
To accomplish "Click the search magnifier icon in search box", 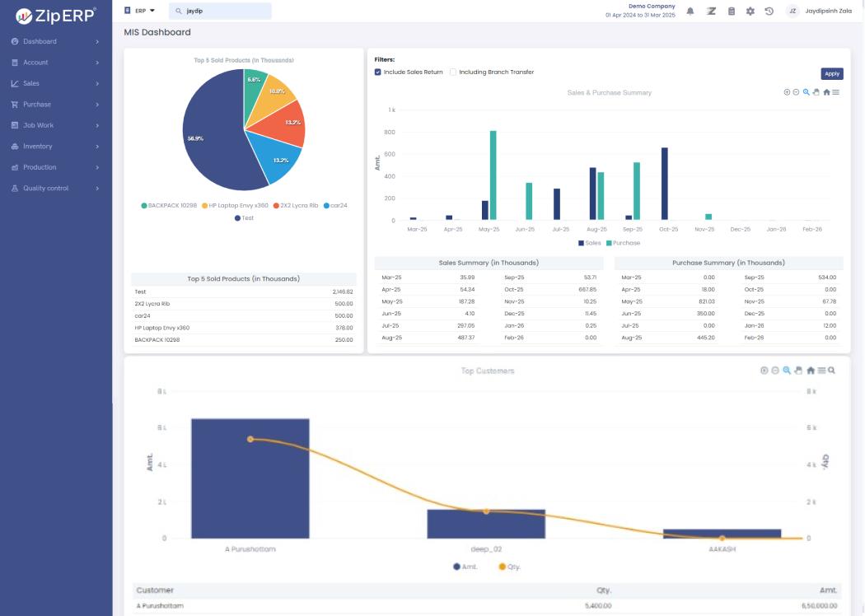I will [178, 11].
